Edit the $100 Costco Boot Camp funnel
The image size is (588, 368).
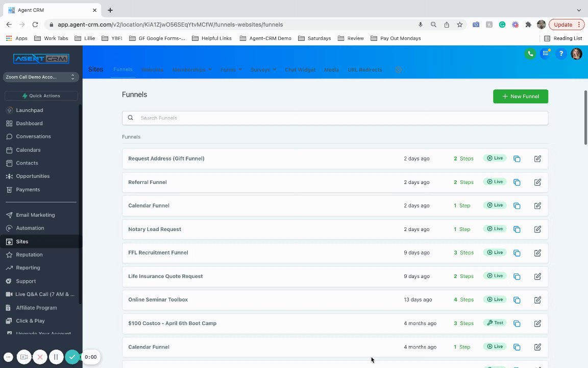point(537,324)
